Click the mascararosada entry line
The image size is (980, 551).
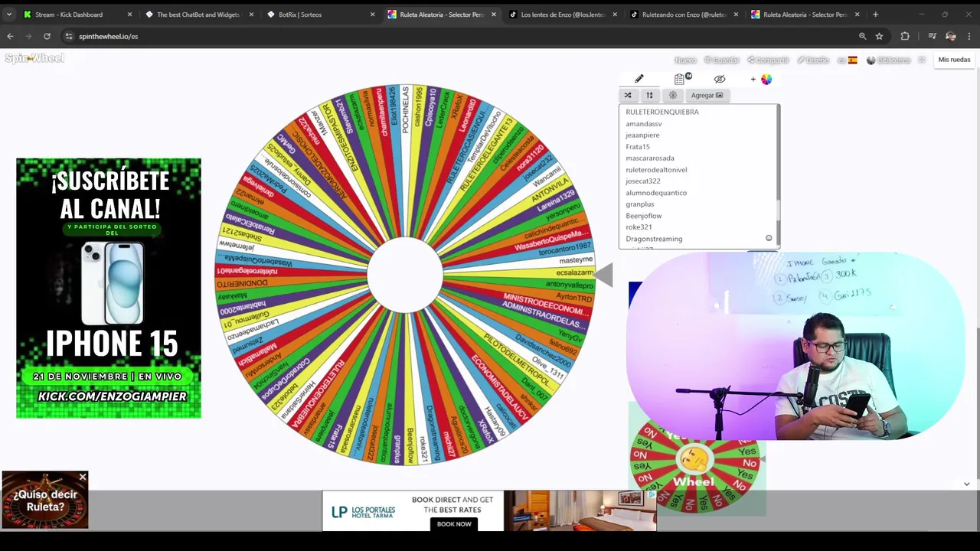pyautogui.click(x=650, y=158)
